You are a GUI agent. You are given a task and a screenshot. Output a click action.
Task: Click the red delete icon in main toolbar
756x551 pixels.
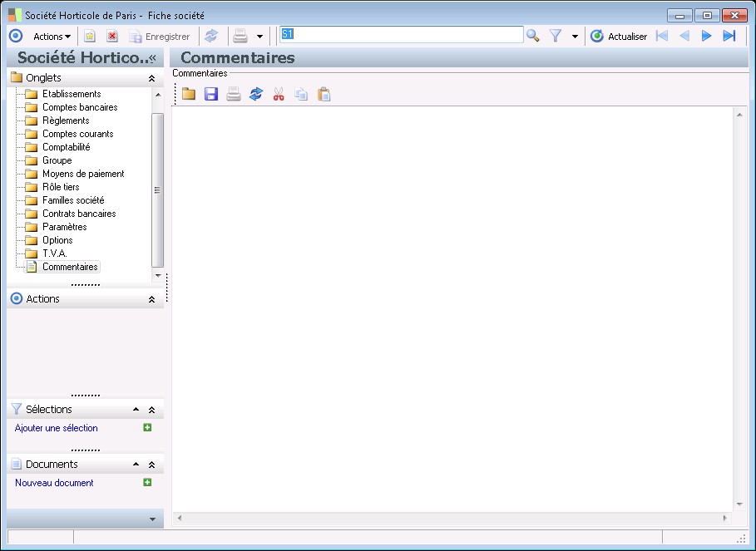[112, 37]
